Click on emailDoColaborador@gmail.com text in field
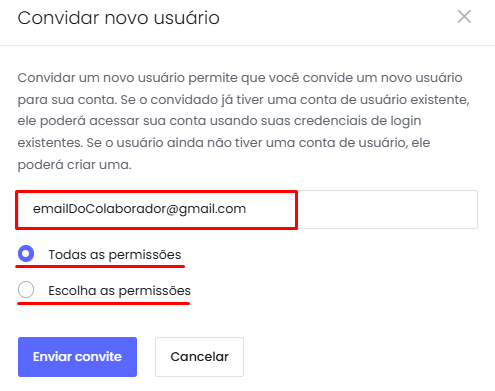 tap(139, 209)
